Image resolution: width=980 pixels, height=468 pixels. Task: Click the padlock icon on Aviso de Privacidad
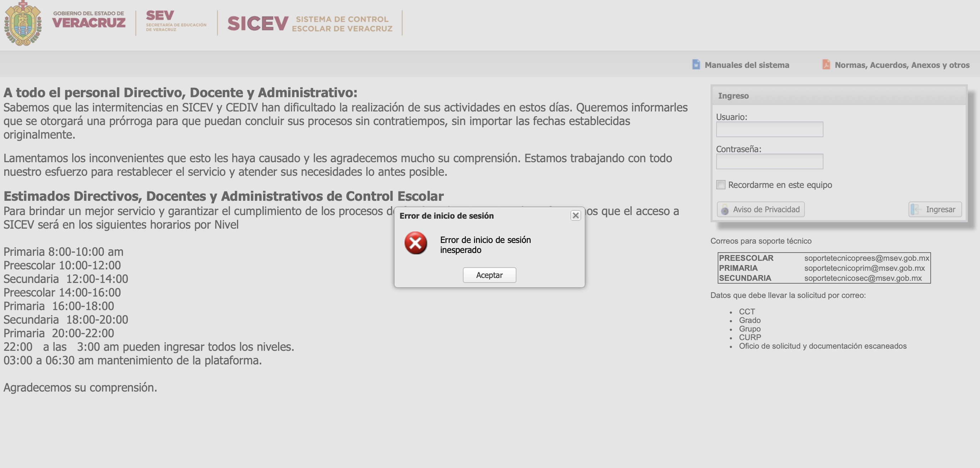(725, 209)
